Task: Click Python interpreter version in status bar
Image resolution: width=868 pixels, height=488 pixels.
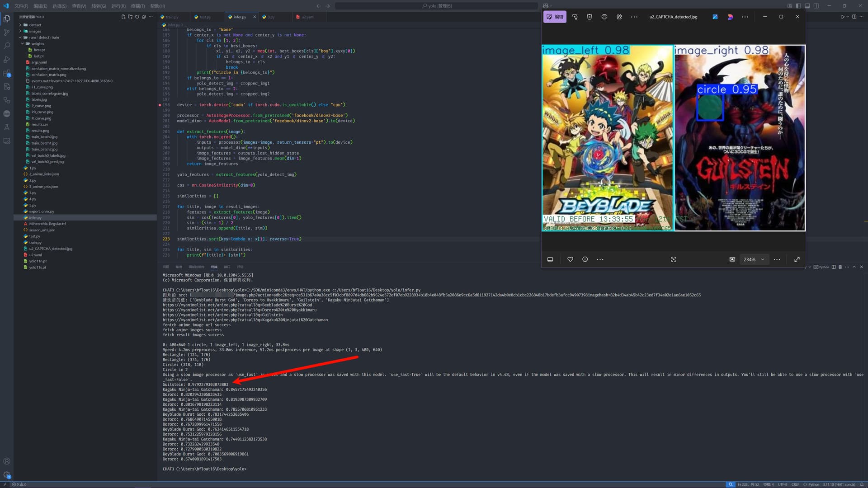Action: (x=839, y=484)
